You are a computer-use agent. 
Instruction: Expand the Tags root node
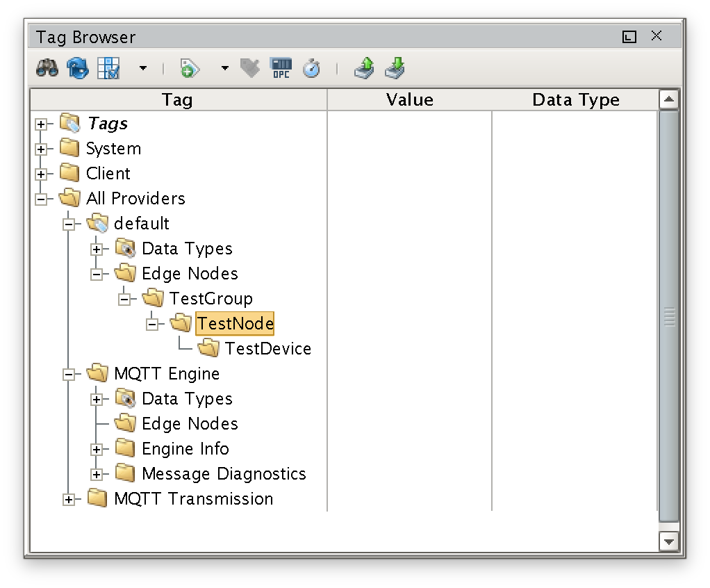click(41, 124)
